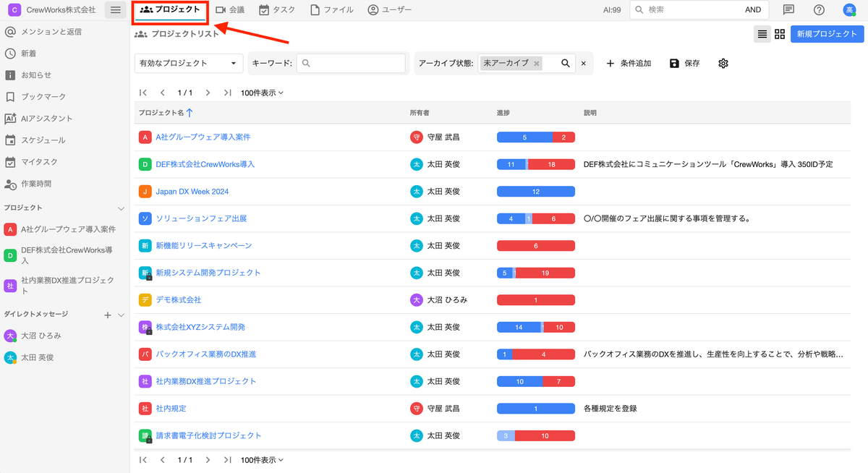The height and width of the screenshot is (473, 868).
Task: Open the chat message icon in header
Action: click(788, 10)
